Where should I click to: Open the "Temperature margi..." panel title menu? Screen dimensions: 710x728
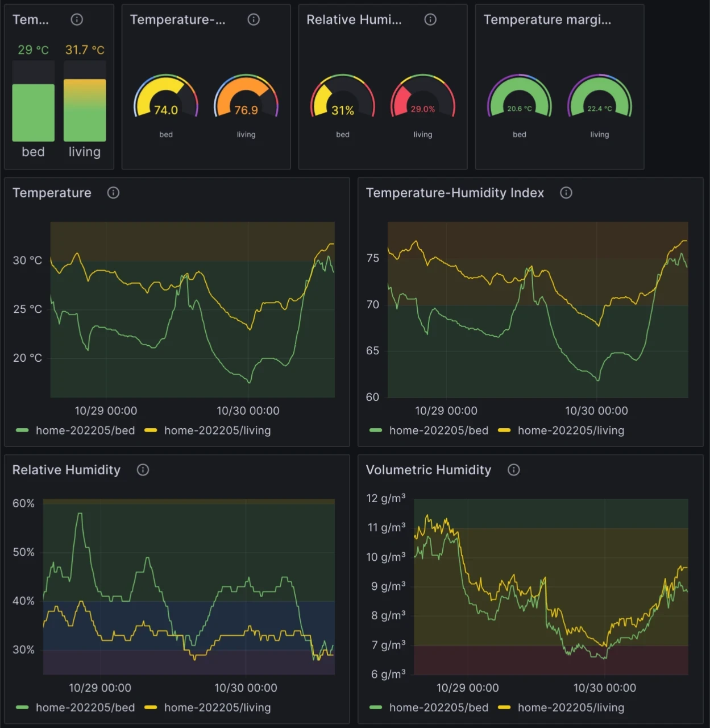[x=547, y=19]
